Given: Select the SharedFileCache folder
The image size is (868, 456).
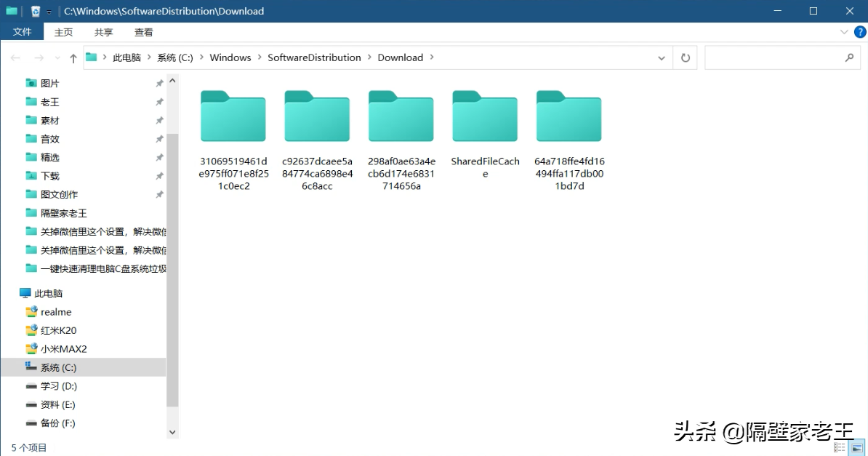Looking at the screenshot, I should [x=485, y=135].
